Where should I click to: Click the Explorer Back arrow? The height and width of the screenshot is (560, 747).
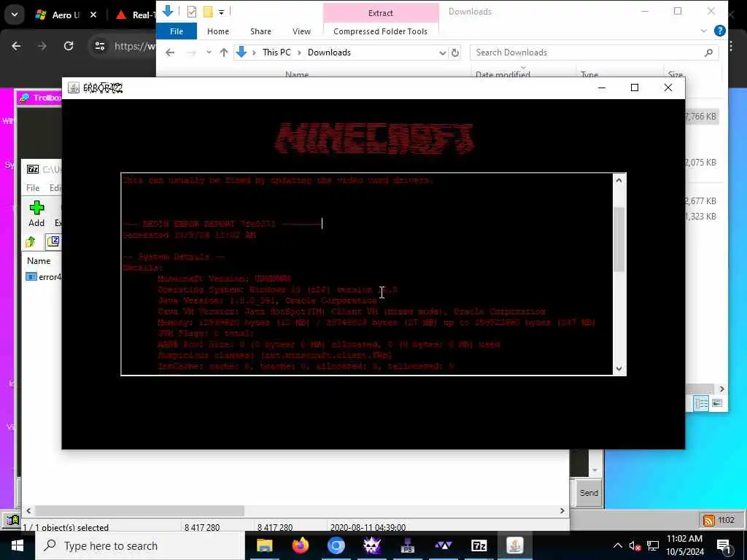[170, 52]
